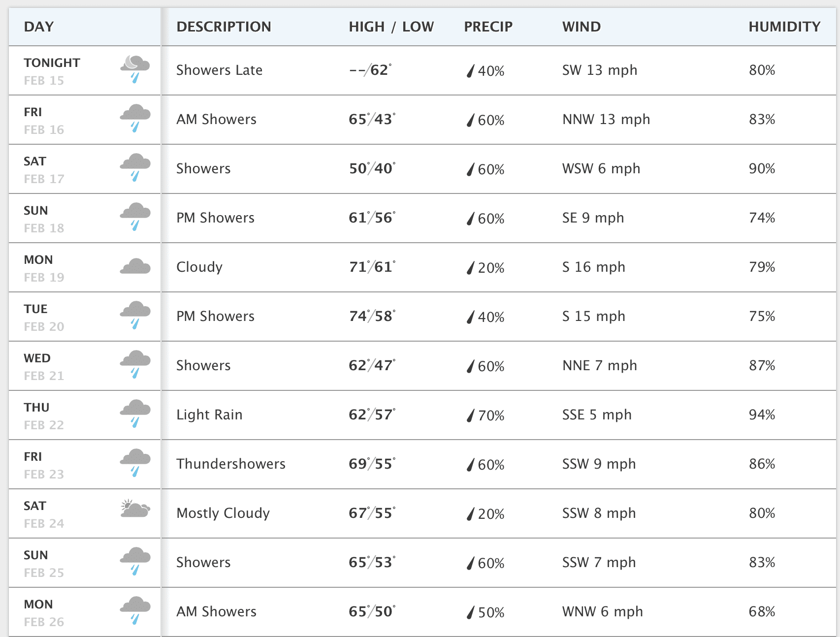The image size is (840, 637).
Task: Click the raindrop icon beside 70% precip
Action: [471, 415]
